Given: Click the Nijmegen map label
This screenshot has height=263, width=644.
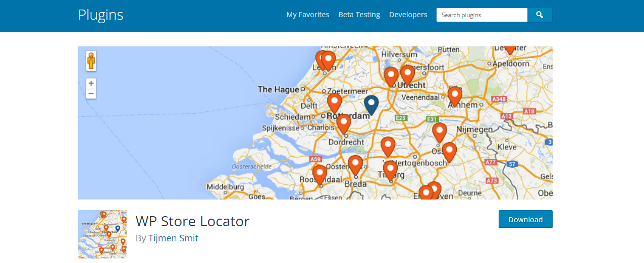Looking at the screenshot, I should [x=474, y=129].
